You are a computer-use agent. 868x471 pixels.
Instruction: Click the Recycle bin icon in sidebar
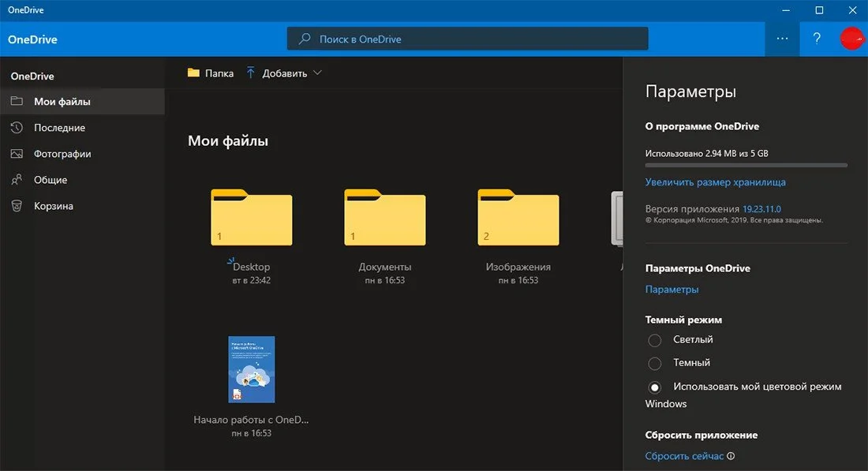point(17,206)
